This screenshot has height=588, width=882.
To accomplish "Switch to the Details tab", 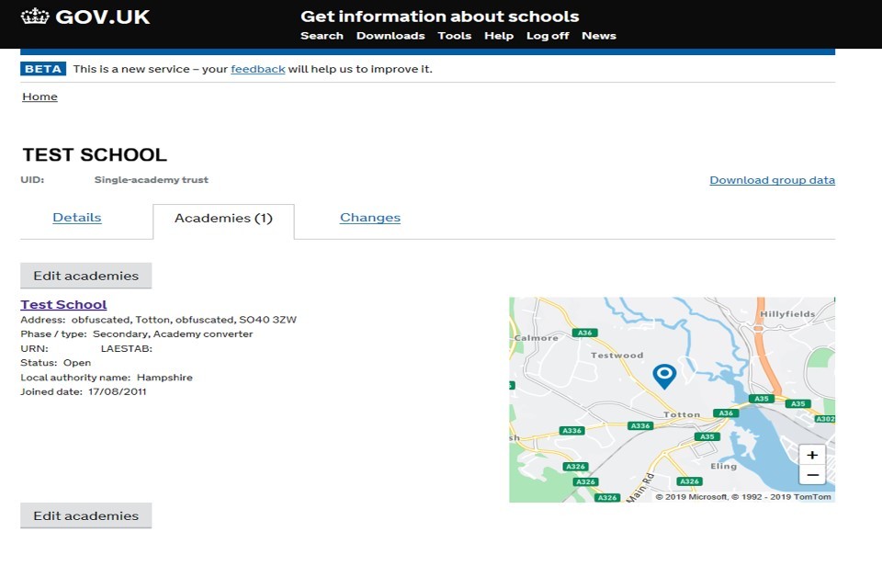I will [77, 218].
